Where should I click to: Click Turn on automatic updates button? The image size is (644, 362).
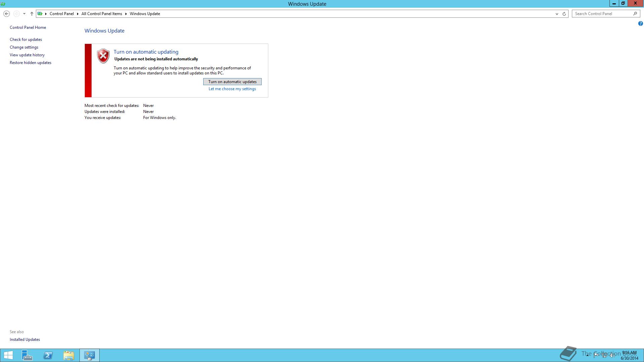[x=232, y=82]
